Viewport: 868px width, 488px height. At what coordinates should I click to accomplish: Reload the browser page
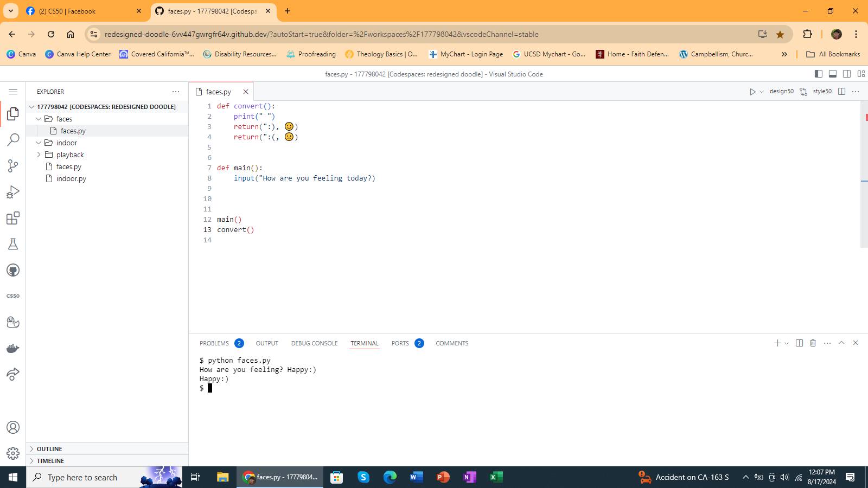(x=51, y=34)
